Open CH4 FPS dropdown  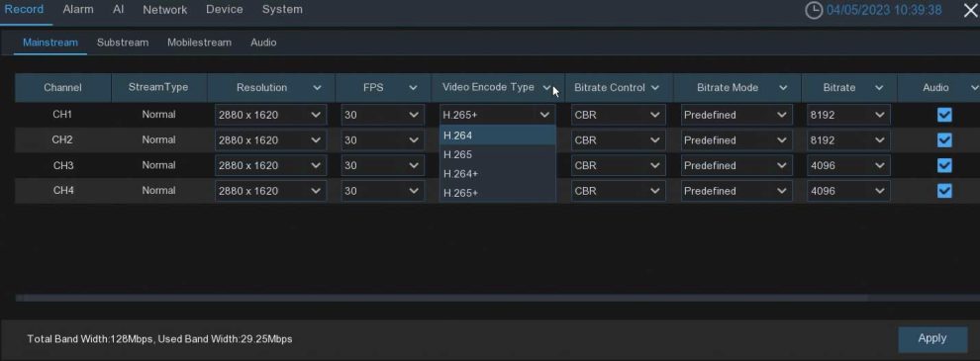[x=382, y=191]
